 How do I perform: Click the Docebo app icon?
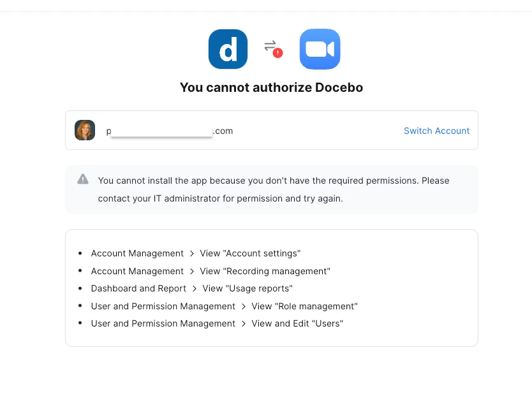pyautogui.click(x=228, y=49)
